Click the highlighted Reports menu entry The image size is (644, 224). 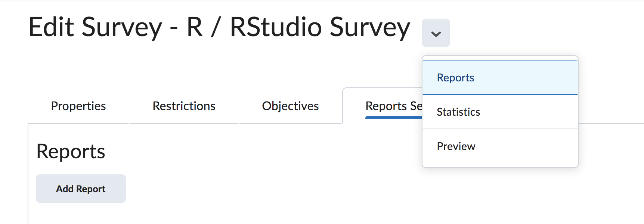(455, 78)
